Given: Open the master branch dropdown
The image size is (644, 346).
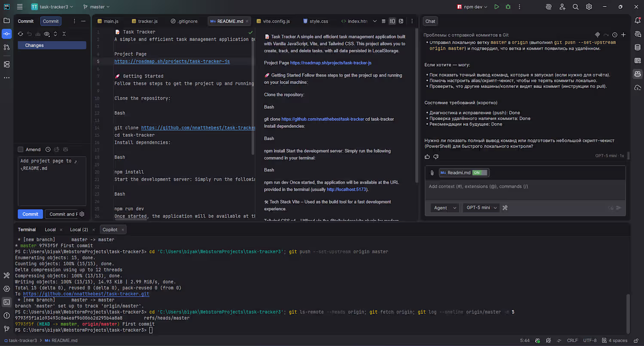Looking at the screenshot, I should pos(97,7).
